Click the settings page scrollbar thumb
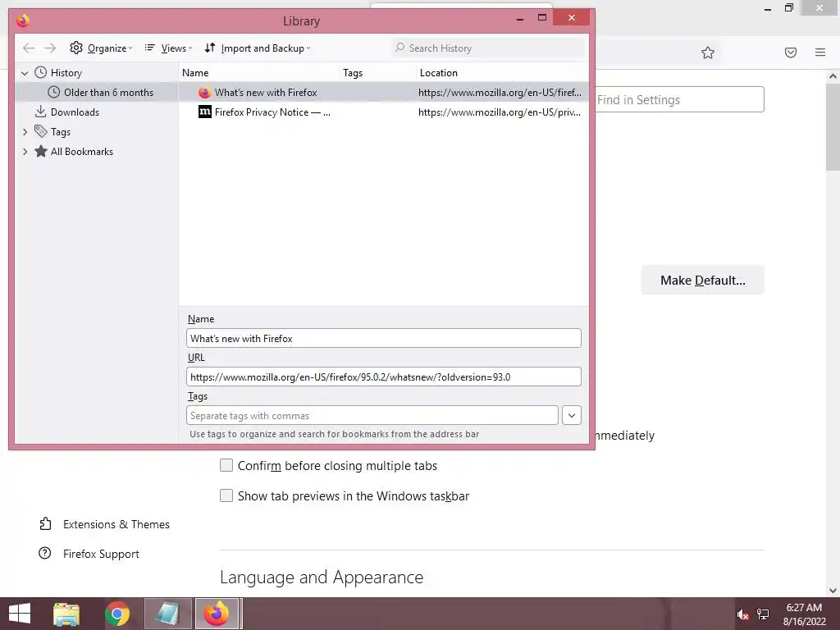This screenshot has height=630, width=840. point(833,127)
